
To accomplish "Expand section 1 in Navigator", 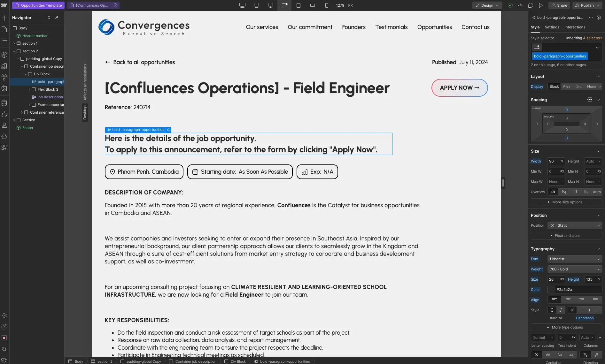I will 14,43.
